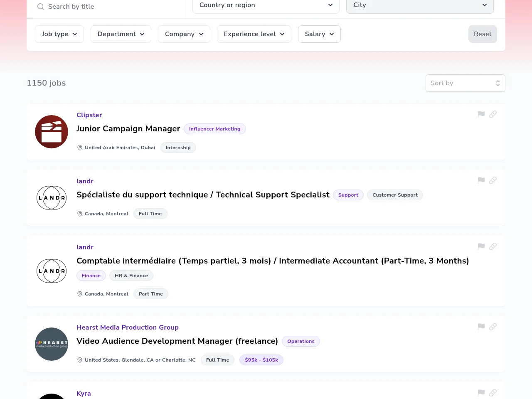Screen dimensions: 532x399
Task: Copy link for the Kyra job
Action: 493,393
